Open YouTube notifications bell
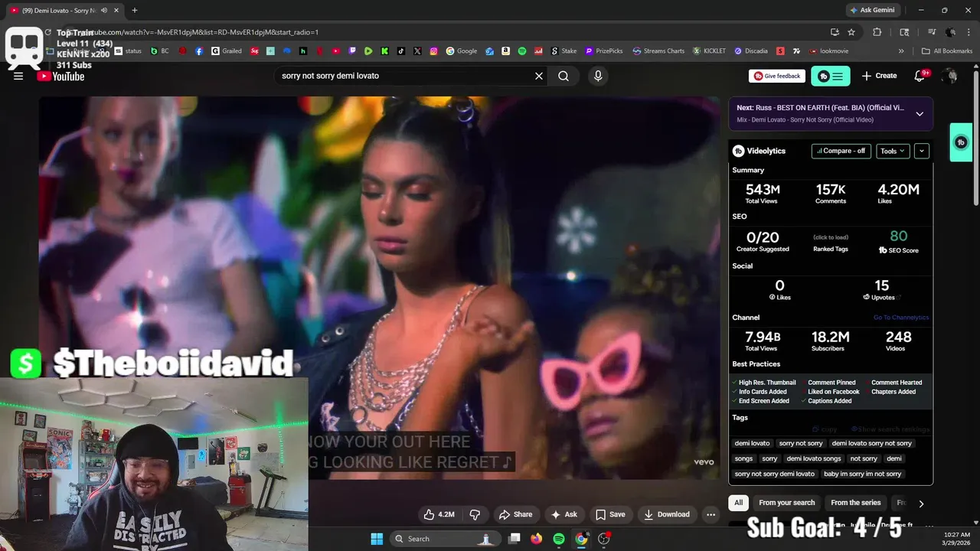 (x=921, y=76)
